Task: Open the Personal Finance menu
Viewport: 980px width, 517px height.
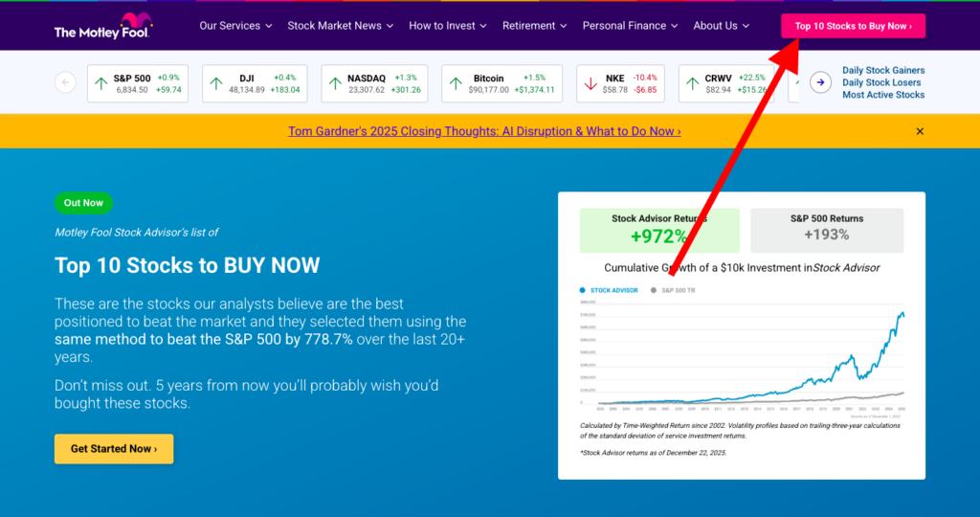Action: (630, 26)
